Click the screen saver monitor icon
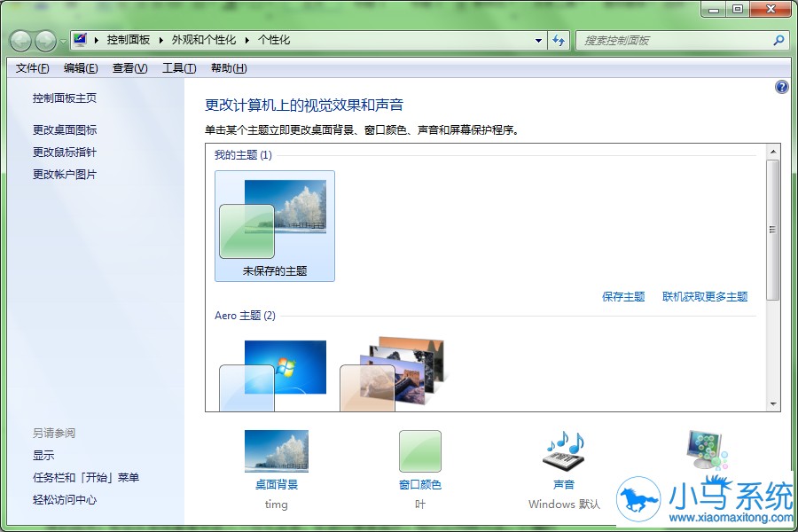 click(707, 450)
